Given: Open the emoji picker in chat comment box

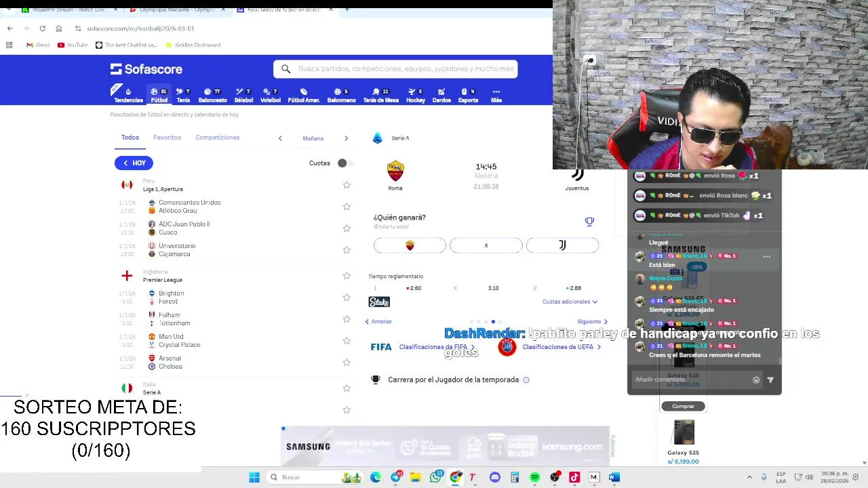Looking at the screenshot, I should click(756, 380).
